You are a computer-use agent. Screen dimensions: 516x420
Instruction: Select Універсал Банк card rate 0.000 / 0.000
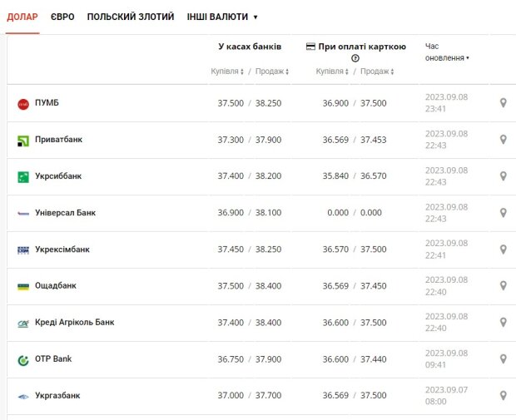(355, 213)
